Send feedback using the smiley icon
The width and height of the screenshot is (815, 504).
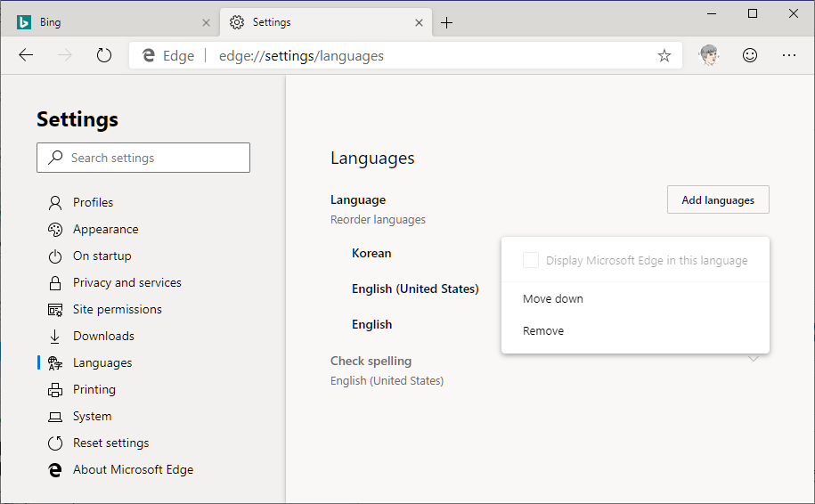749,55
